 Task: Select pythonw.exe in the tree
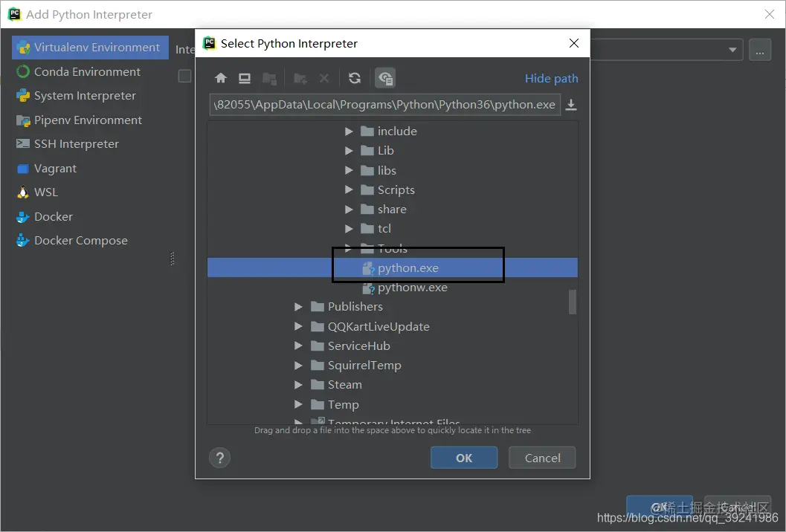pyautogui.click(x=393, y=288)
